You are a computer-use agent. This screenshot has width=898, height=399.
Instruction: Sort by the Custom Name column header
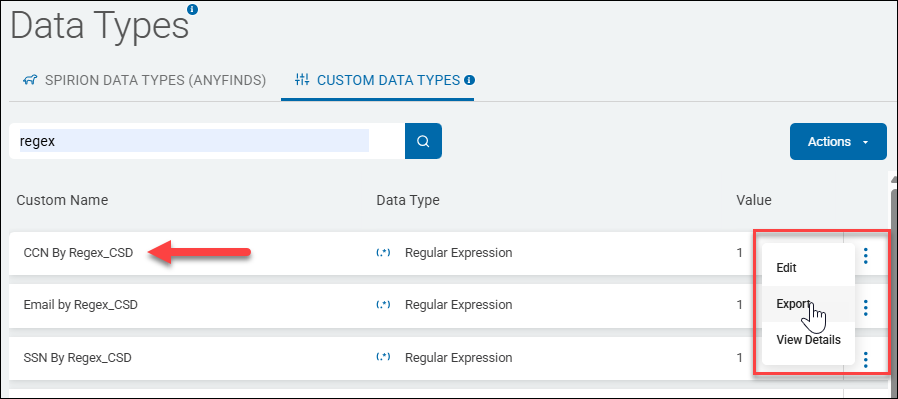62,200
